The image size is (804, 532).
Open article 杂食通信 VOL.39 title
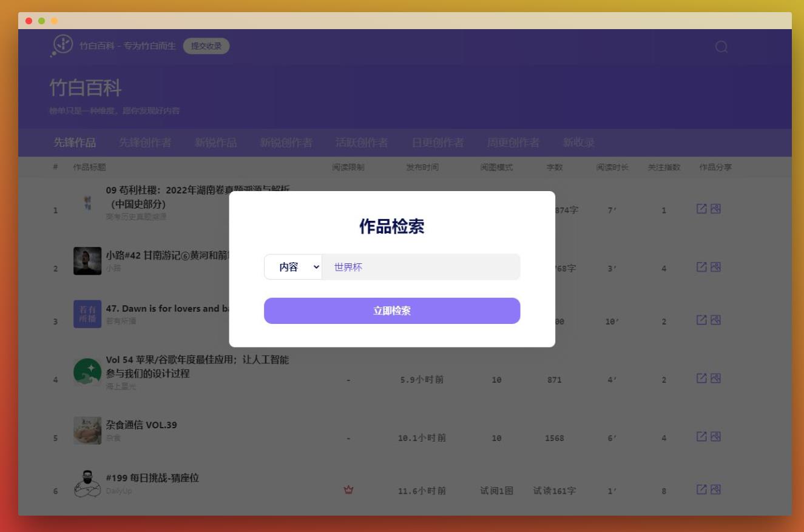[x=141, y=425]
